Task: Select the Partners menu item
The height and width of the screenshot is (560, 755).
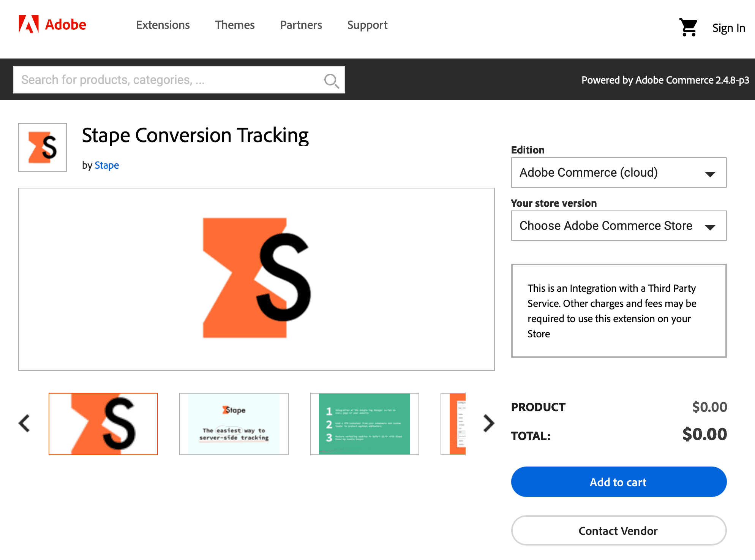Action: pyautogui.click(x=301, y=25)
